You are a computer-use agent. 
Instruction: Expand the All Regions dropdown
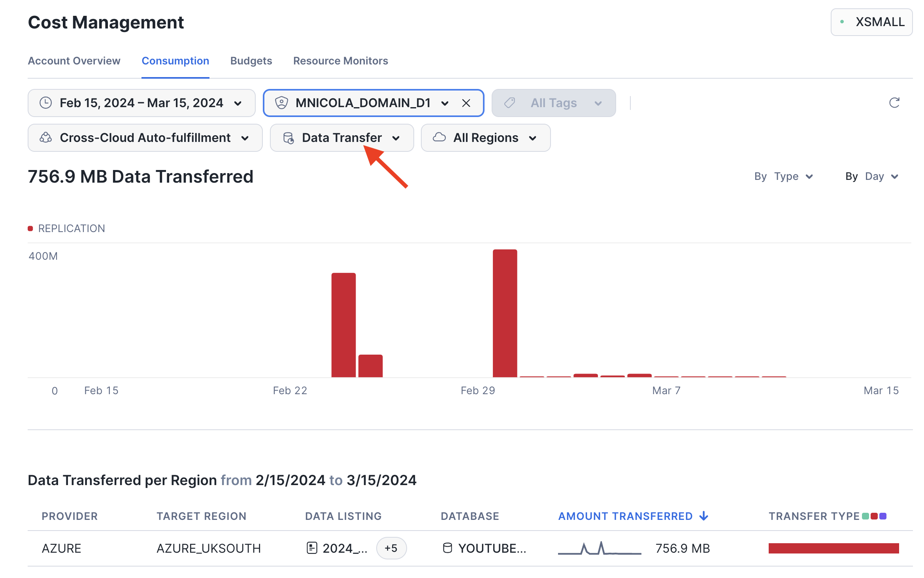click(485, 138)
